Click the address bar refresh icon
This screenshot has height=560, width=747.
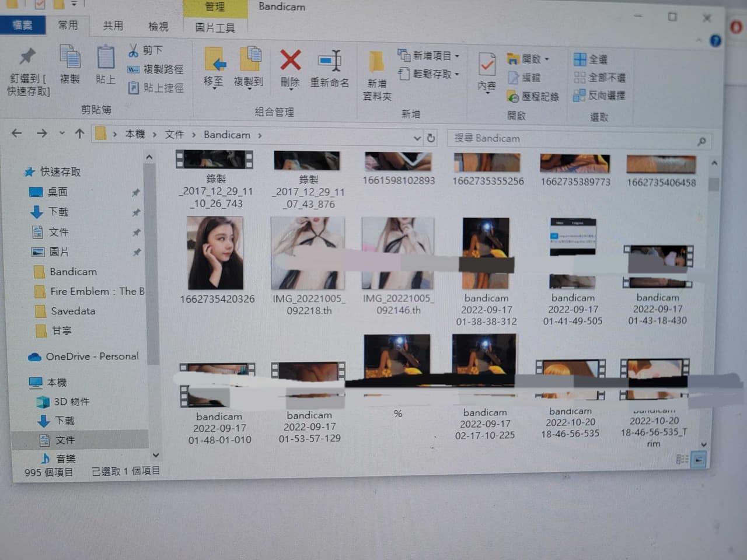(x=431, y=138)
